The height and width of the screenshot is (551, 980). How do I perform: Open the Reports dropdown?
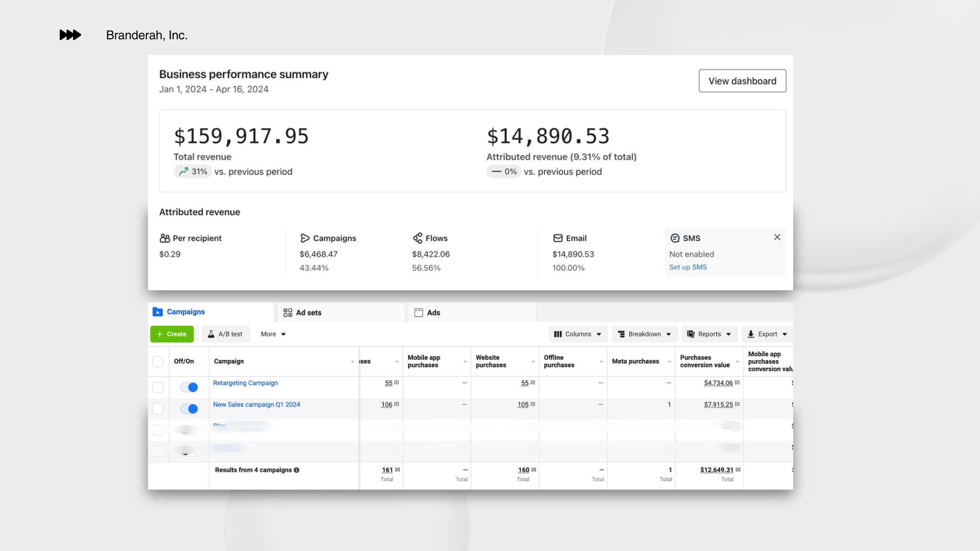click(x=709, y=334)
